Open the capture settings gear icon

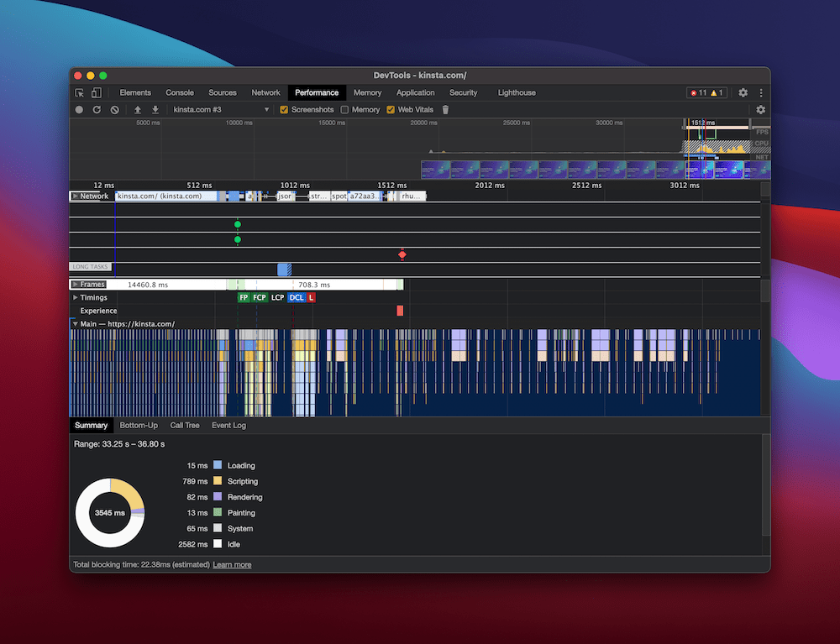[760, 109]
